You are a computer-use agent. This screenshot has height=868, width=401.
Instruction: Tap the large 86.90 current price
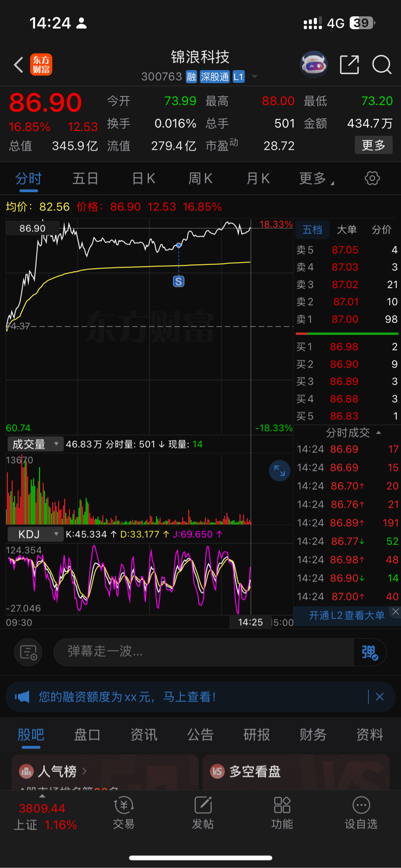point(45,102)
